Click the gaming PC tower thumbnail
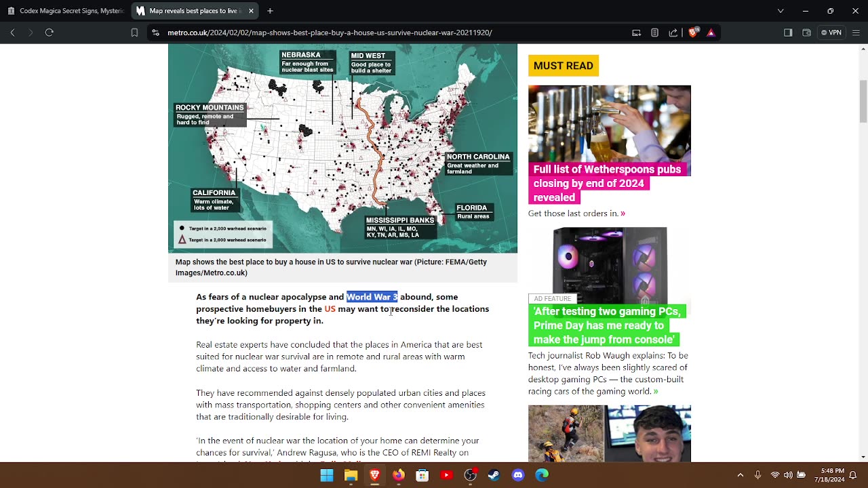 tap(610, 264)
